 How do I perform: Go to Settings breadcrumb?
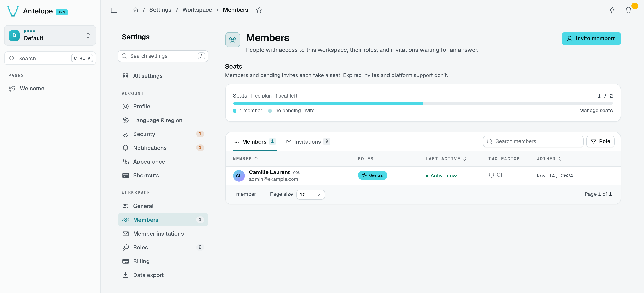pyautogui.click(x=160, y=10)
